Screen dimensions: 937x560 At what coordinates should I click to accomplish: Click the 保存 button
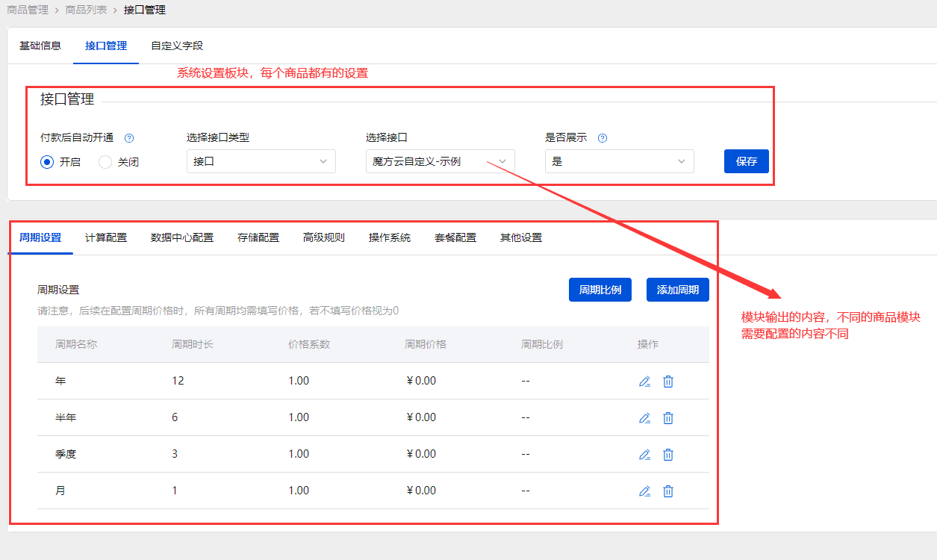(x=747, y=161)
